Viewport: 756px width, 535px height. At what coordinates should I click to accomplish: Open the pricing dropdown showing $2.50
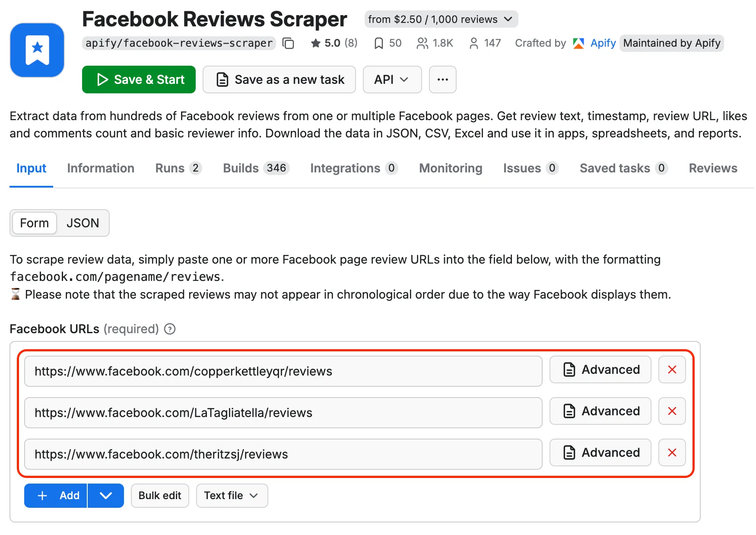pos(441,19)
